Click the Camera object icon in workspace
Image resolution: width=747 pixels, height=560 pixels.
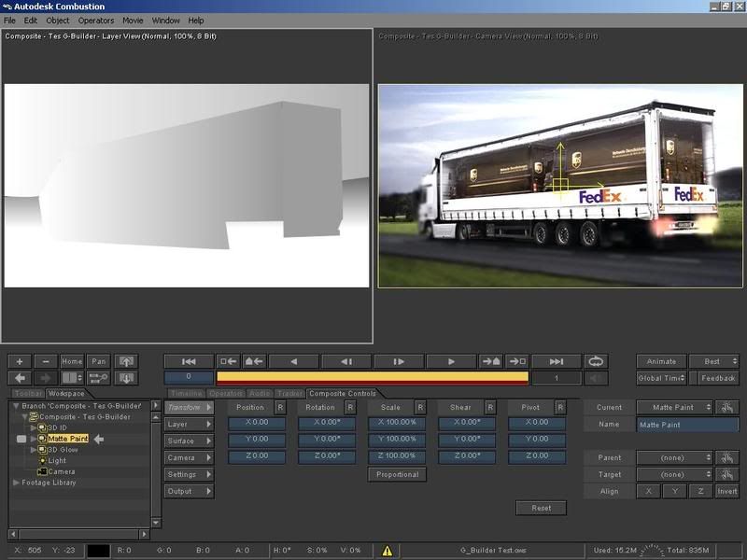pos(42,471)
